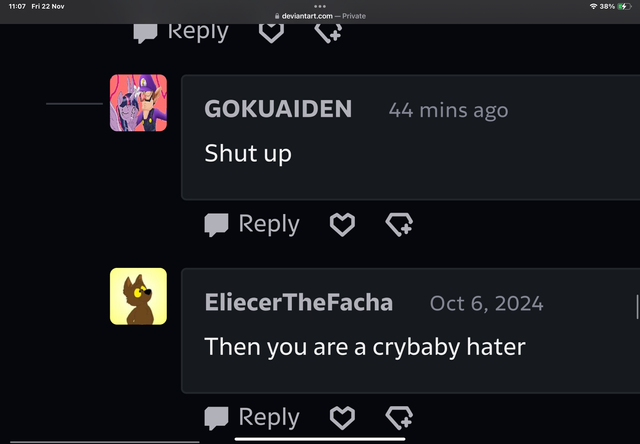Open GOKUAIDEN's profile from the avatar
Viewport: 640px width, 444px height.
point(138,103)
